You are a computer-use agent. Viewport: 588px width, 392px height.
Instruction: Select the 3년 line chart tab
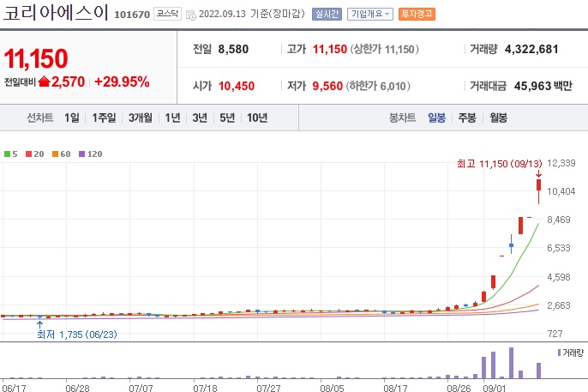tap(200, 118)
